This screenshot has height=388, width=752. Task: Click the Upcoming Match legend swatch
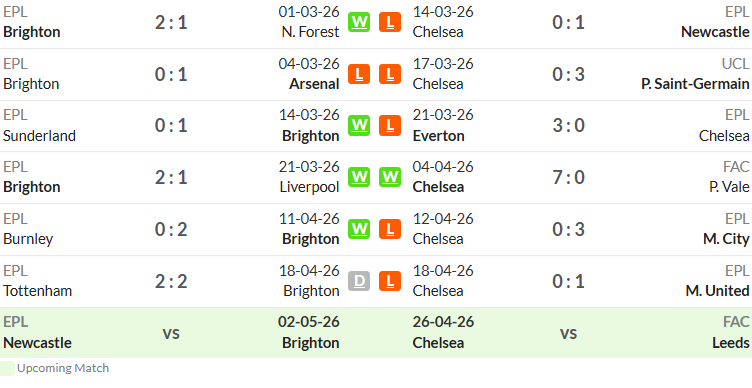pyautogui.click(x=7, y=368)
